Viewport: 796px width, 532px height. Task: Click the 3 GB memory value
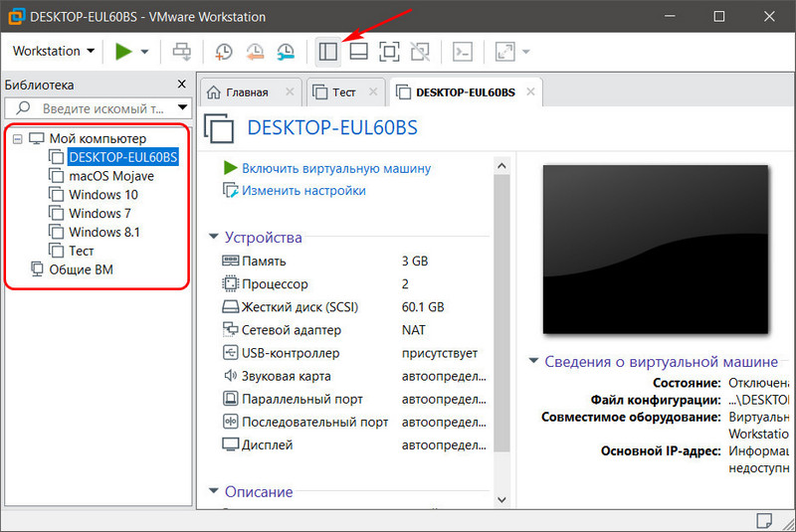click(415, 262)
